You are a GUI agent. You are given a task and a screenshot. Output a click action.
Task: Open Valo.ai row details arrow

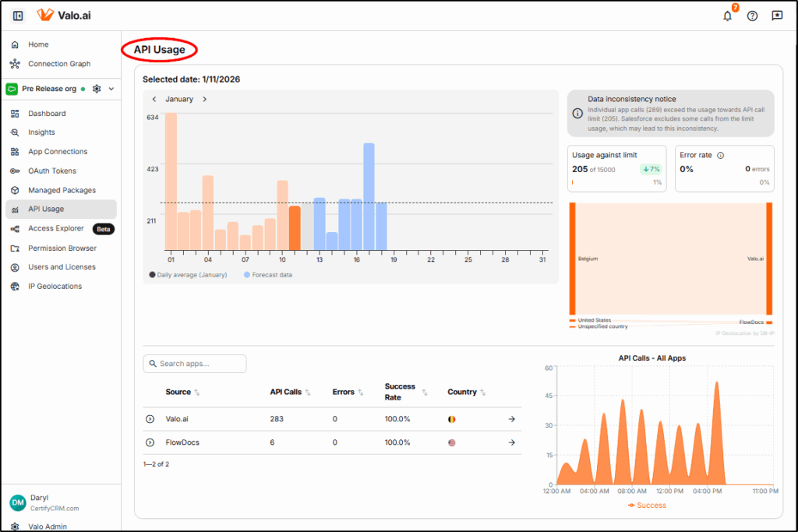511,419
